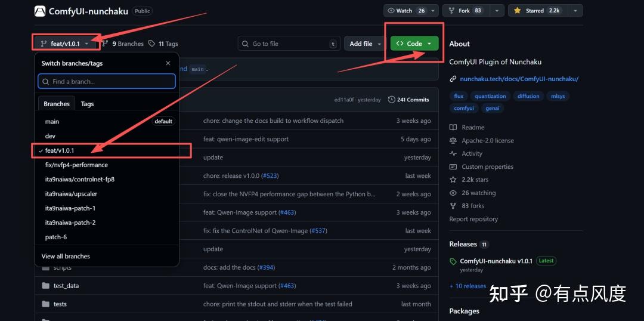Open pull request #537 link
The height and width of the screenshot is (321, 644).
click(318, 231)
